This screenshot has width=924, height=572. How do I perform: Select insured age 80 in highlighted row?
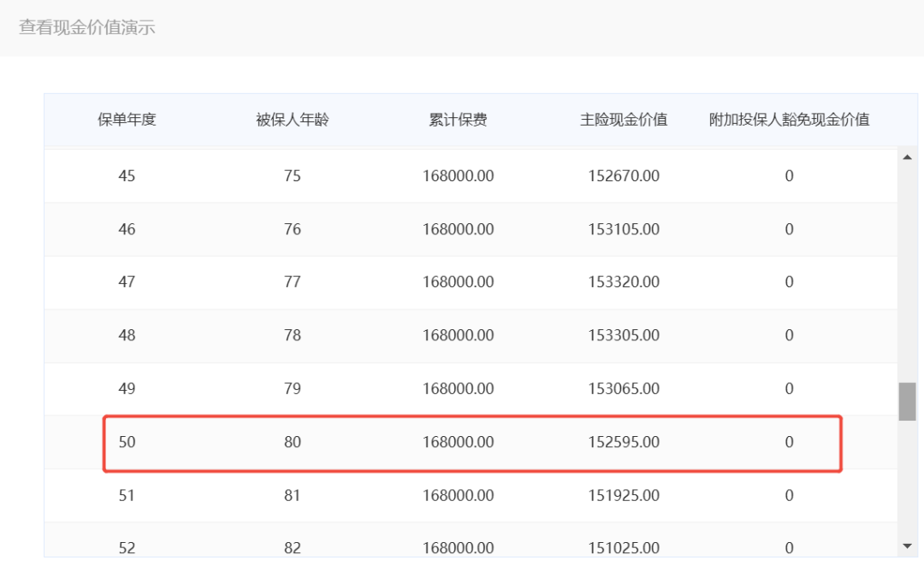[x=292, y=442]
